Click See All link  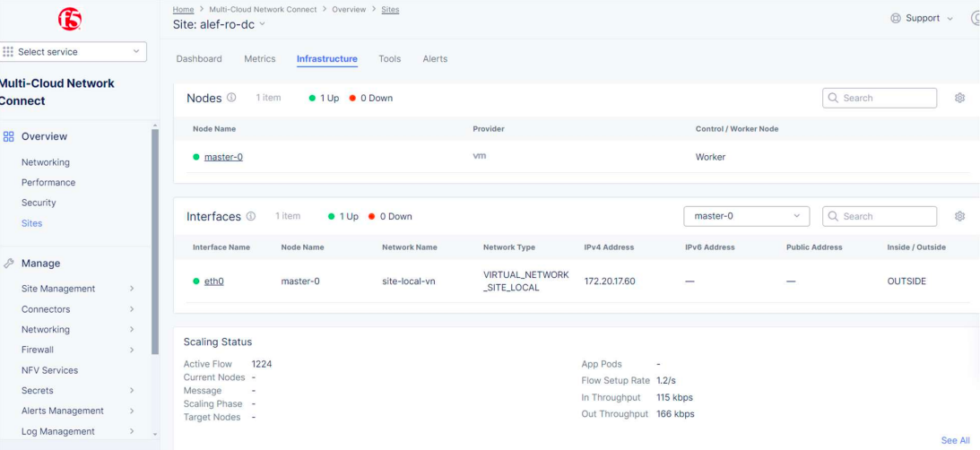[955, 441]
